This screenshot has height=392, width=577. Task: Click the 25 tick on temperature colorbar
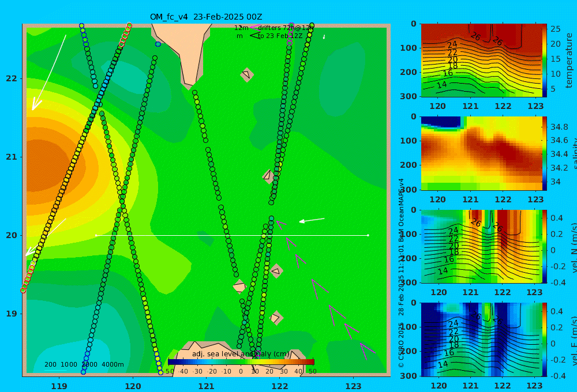[x=556, y=29]
